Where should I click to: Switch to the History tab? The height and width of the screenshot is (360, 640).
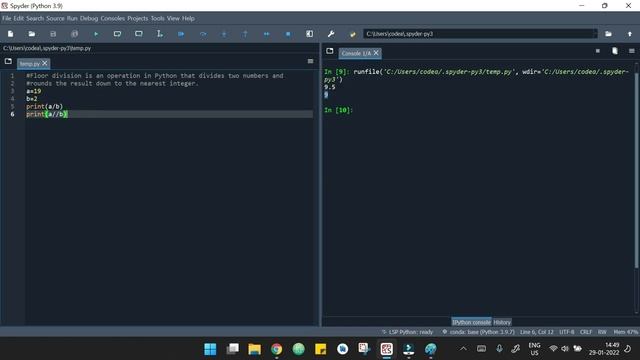coord(502,322)
